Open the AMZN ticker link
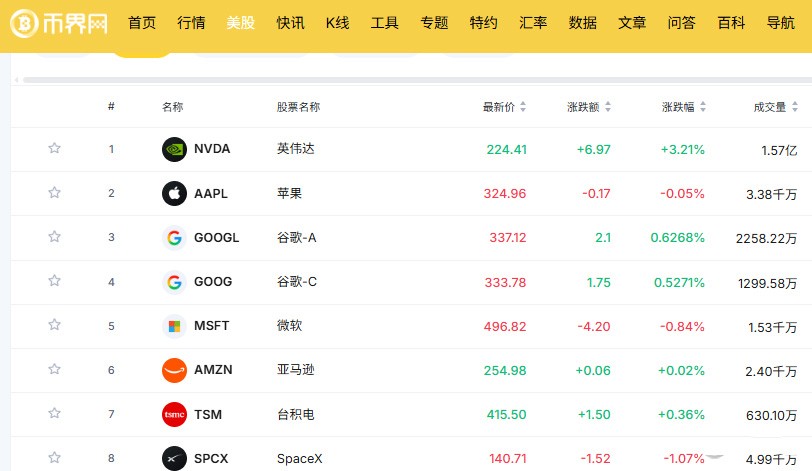Image resolution: width=812 pixels, height=471 pixels. [x=213, y=370]
